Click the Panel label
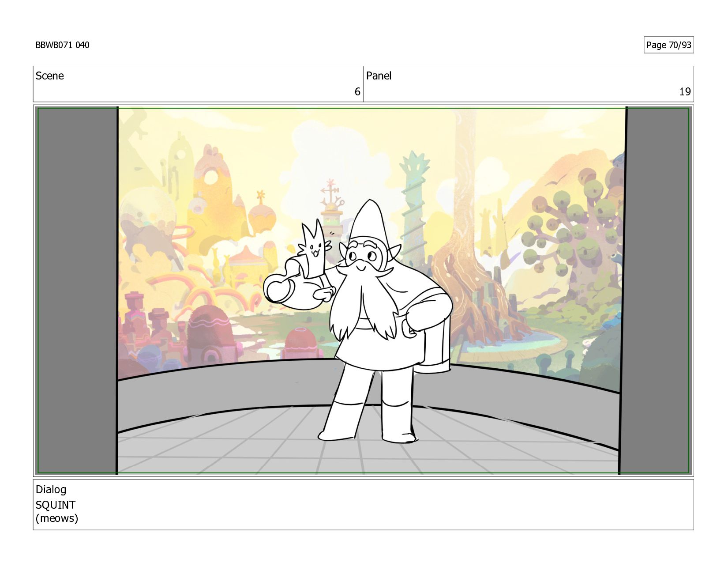Screen dimensions: 728x563 379,76
